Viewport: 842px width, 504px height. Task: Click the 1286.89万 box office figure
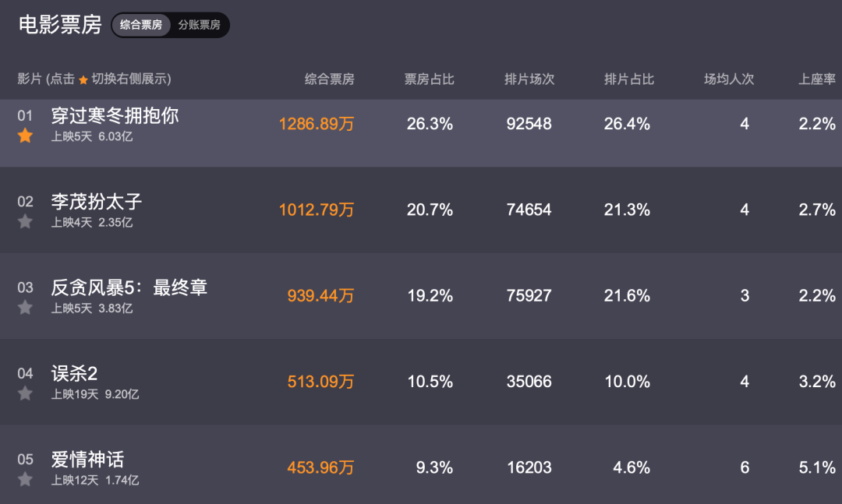pos(317,124)
